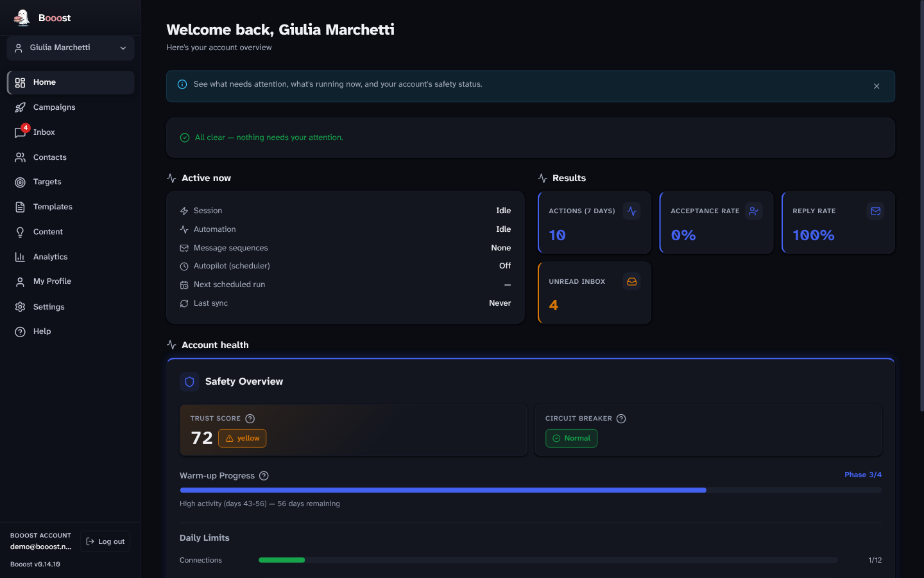Click the trust score value 72
The height and width of the screenshot is (578, 924).
click(201, 438)
